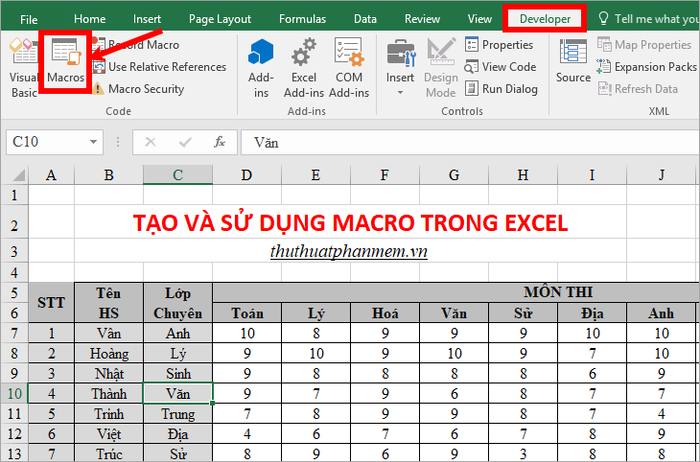Select the cell with name Việt
Image resolution: width=700 pixels, height=462 pixels.
[109, 434]
